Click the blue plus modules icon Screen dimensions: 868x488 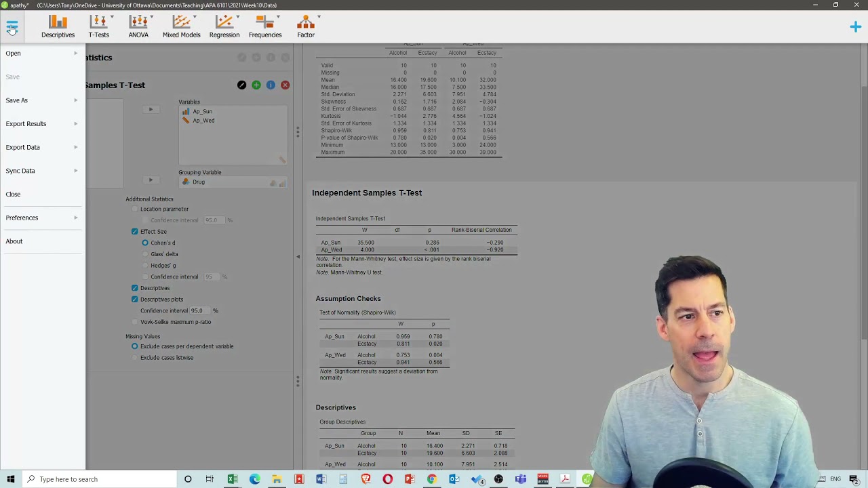pyautogui.click(x=855, y=26)
